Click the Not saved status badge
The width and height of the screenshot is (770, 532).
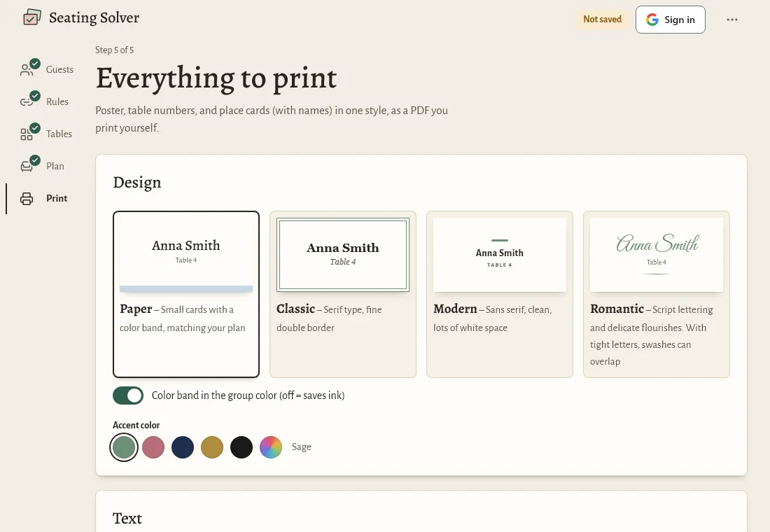tap(602, 20)
